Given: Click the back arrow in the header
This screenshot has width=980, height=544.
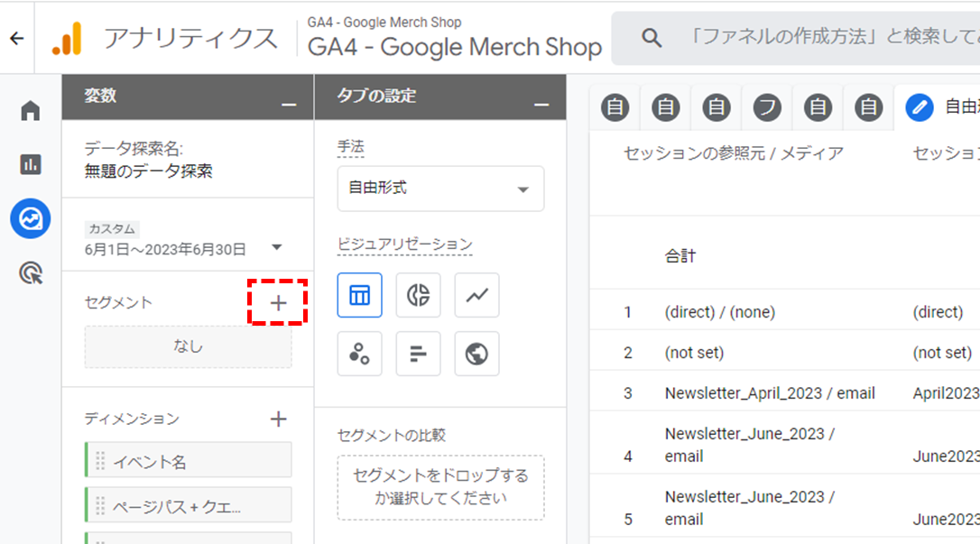Looking at the screenshot, I should tap(17, 38).
